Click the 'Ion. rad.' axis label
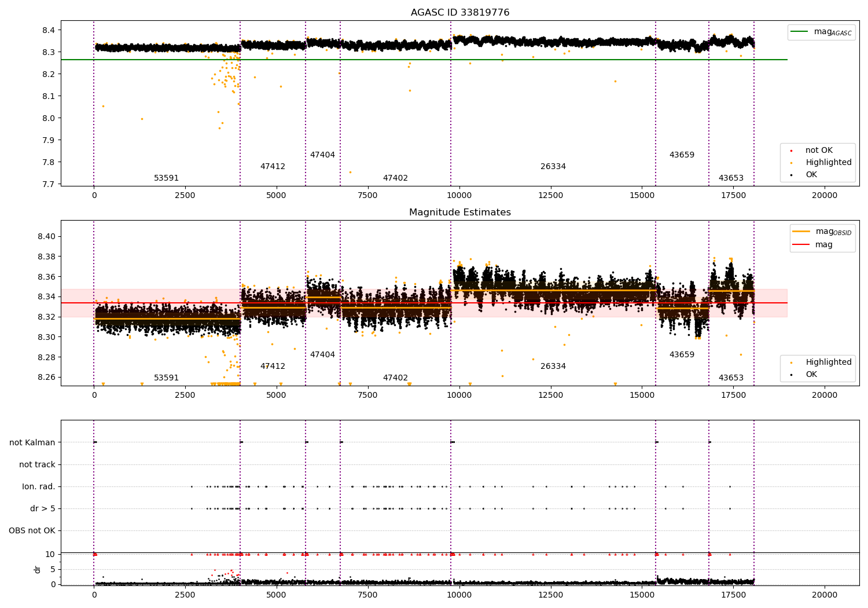This screenshot has width=868, height=608. pos(39,487)
